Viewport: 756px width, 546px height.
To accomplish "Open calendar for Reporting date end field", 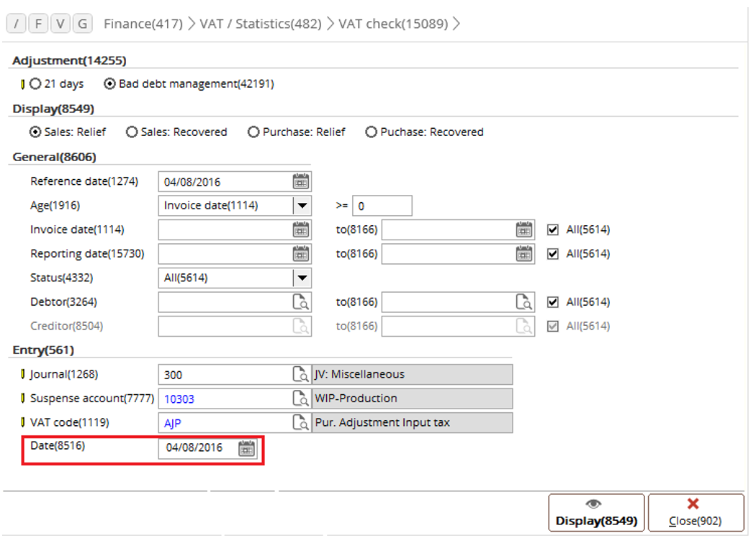I will tap(524, 254).
